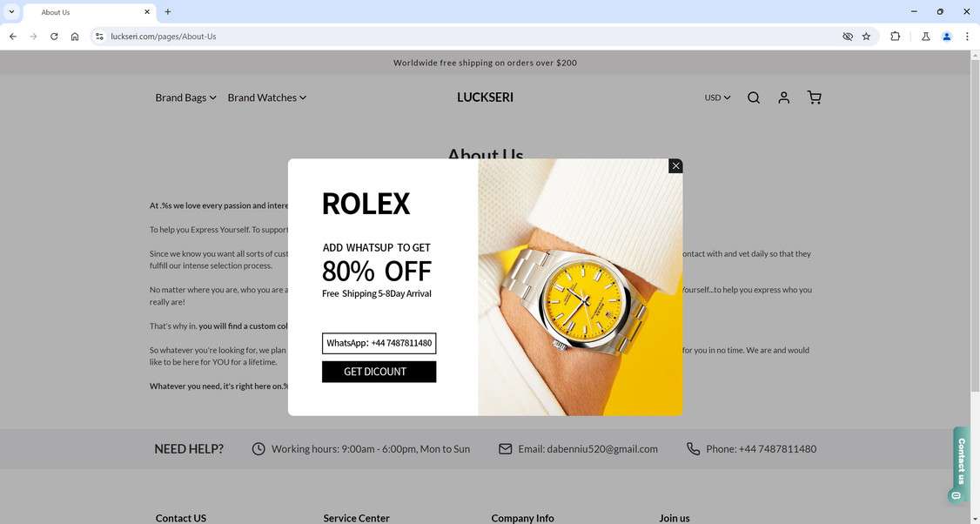Go to the browser home page
Screen dimensions: 980x524
coord(75,37)
